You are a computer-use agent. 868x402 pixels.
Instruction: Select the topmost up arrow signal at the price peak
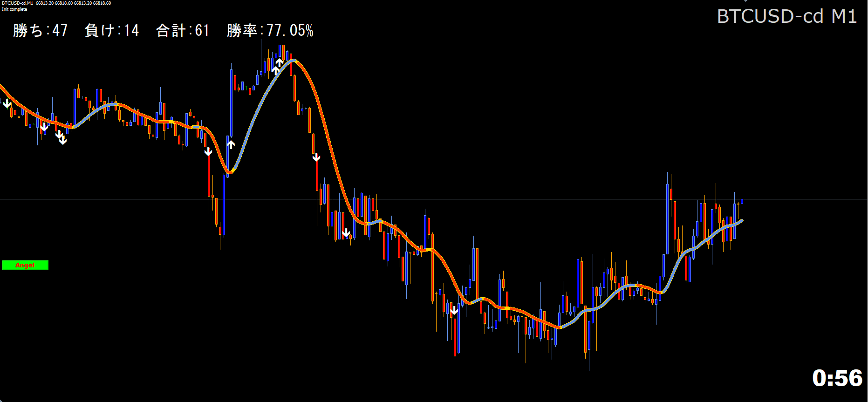pyautogui.click(x=280, y=62)
